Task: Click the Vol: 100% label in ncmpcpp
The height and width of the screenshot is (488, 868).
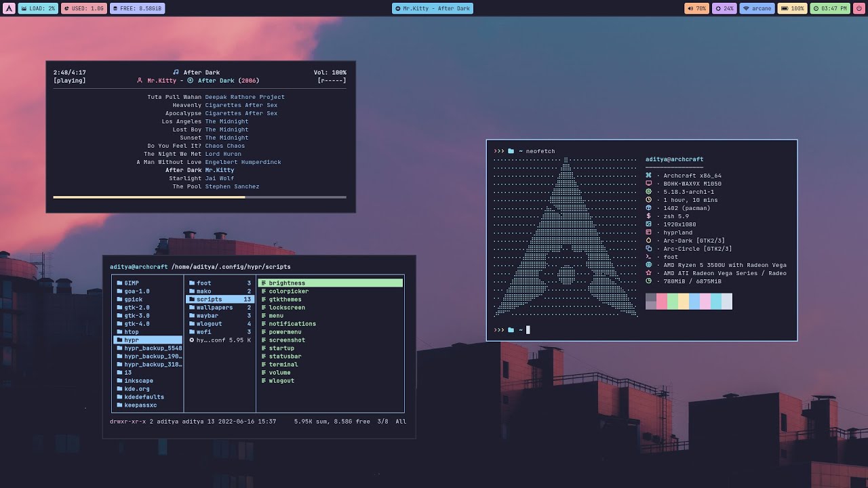Action: click(330, 73)
